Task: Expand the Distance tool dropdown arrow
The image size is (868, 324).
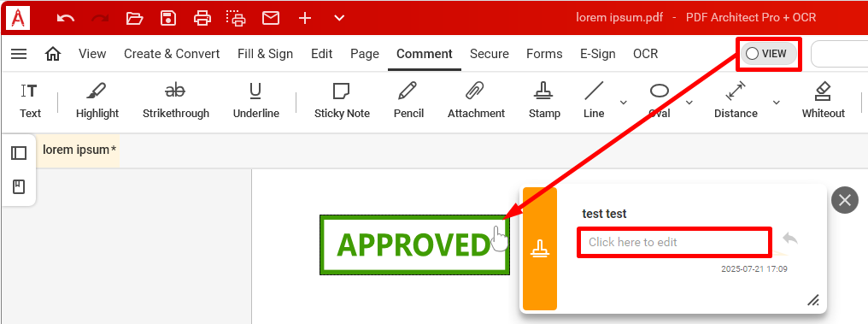Action: pyautogui.click(x=776, y=103)
